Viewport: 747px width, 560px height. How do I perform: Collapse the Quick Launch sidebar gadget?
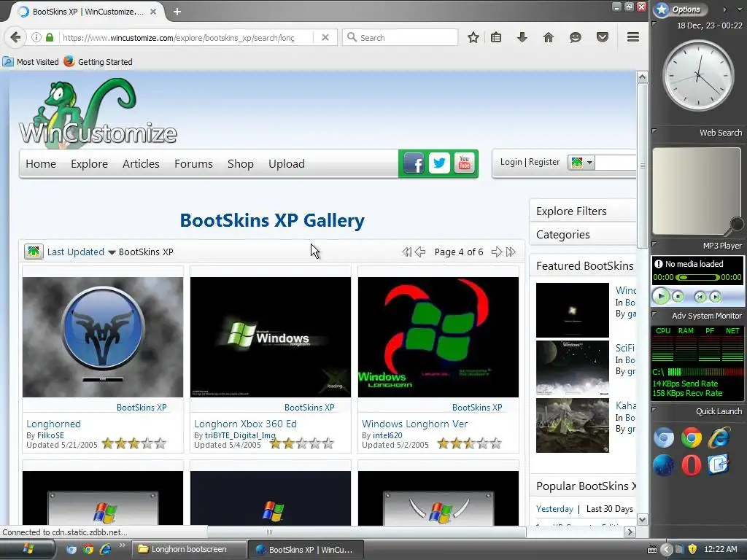click(x=654, y=410)
